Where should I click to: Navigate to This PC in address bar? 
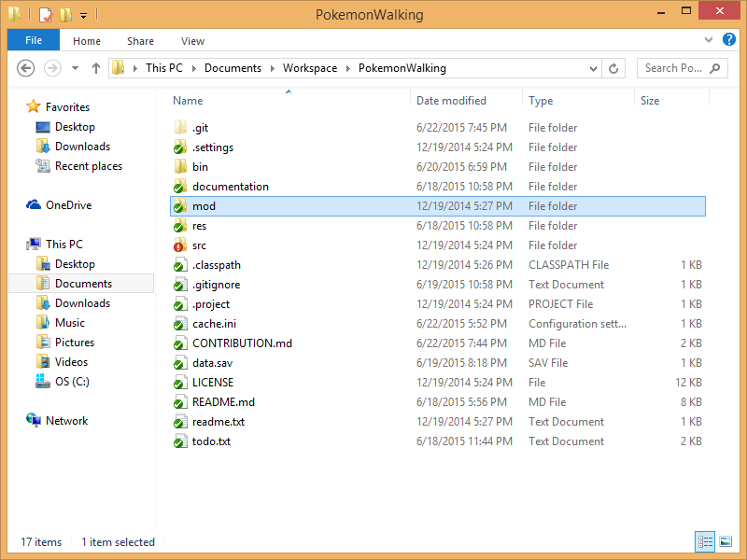click(x=164, y=68)
